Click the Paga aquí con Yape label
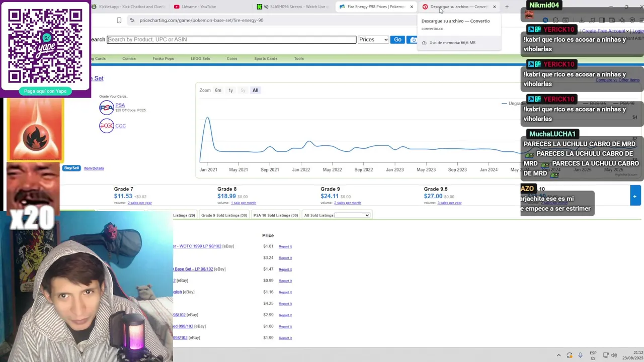The image size is (644, 362). [x=45, y=91]
